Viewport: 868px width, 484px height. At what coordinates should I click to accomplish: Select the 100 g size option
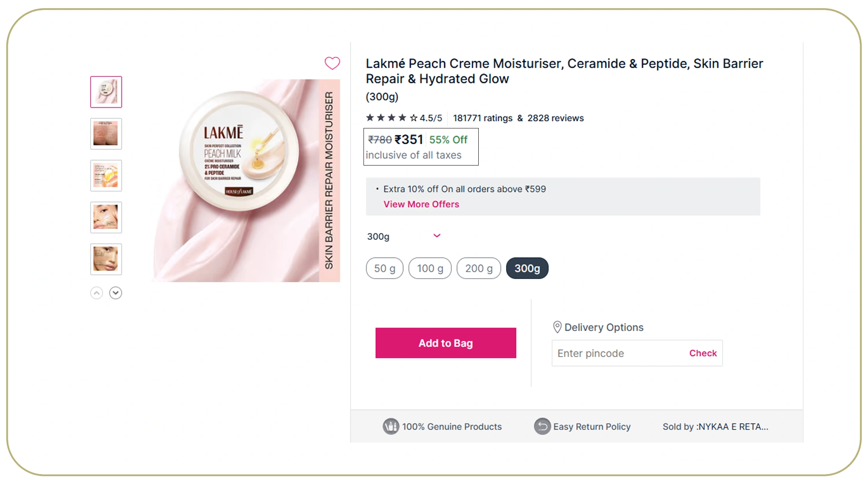click(430, 268)
